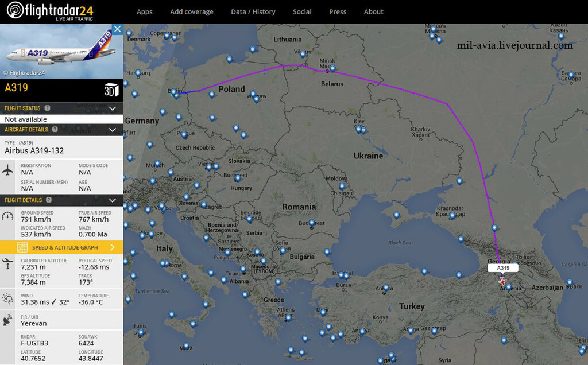The height and width of the screenshot is (365, 588).
Task: Select the airport marker at Athens
Action: pos(288,318)
